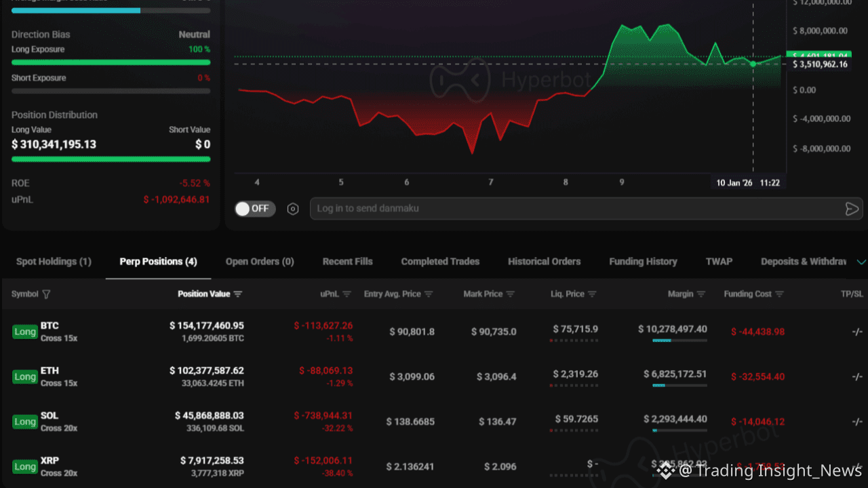This screenshot has height=488, width=868.
Task: Open the Recent Fills tab
Action: coord(347,262)
